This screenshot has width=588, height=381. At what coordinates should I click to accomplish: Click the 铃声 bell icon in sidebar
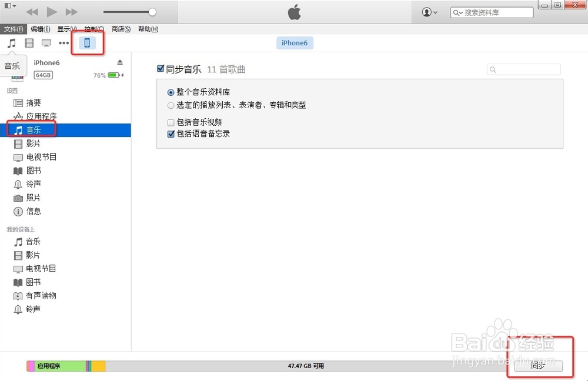19,184
